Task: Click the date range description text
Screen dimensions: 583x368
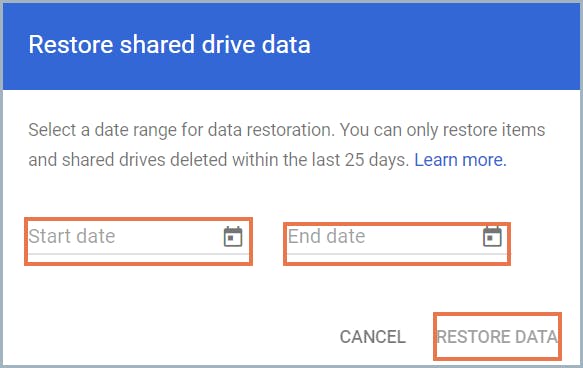Action: pos(287,145)
